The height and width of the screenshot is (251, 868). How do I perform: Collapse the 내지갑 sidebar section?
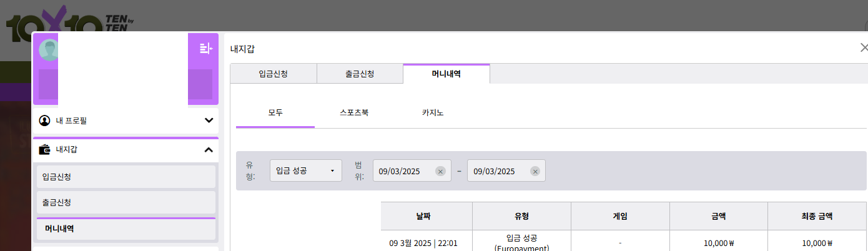point(209,150)
